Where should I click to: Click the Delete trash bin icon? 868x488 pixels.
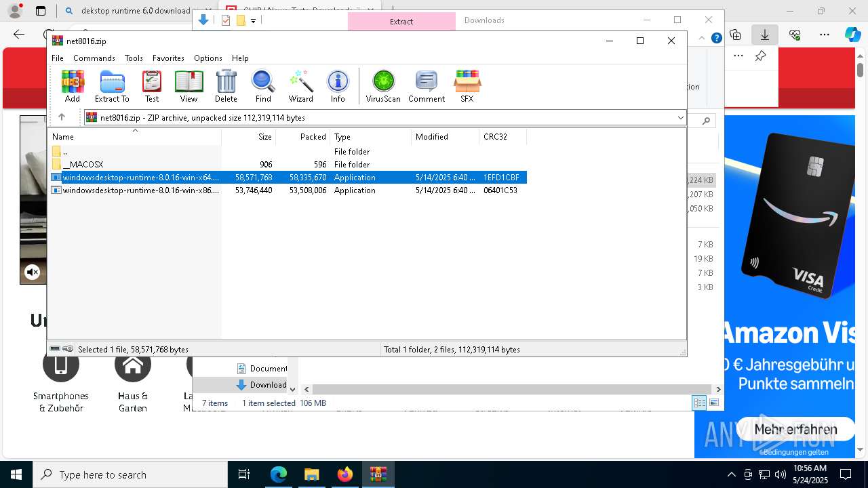tap(226, 86)
